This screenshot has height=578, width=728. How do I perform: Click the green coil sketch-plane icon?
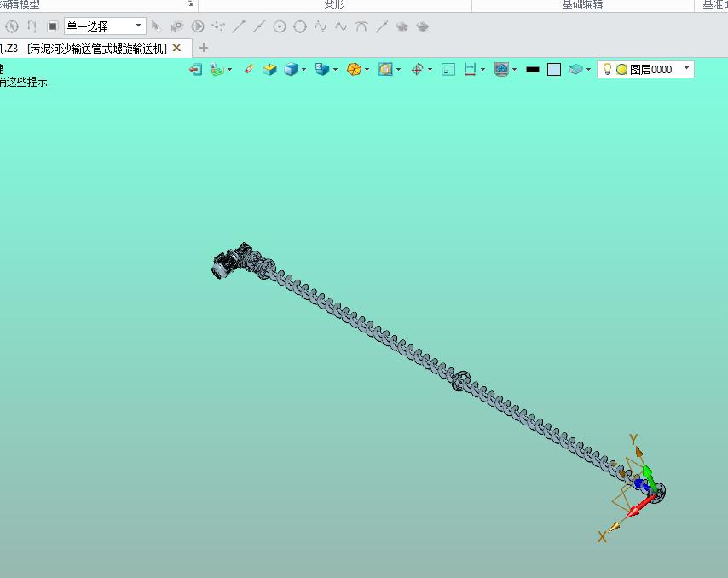[217, 70]
